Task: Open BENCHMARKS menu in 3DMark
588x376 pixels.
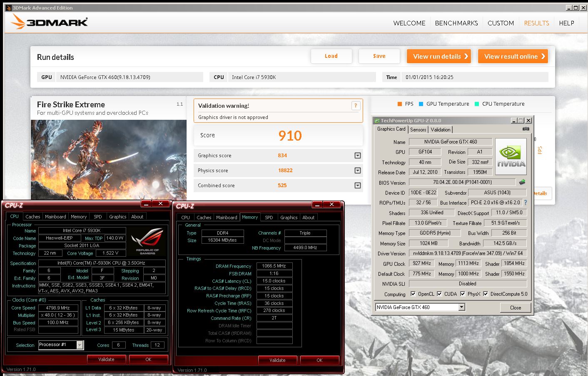Action: (x=456, y=23)
